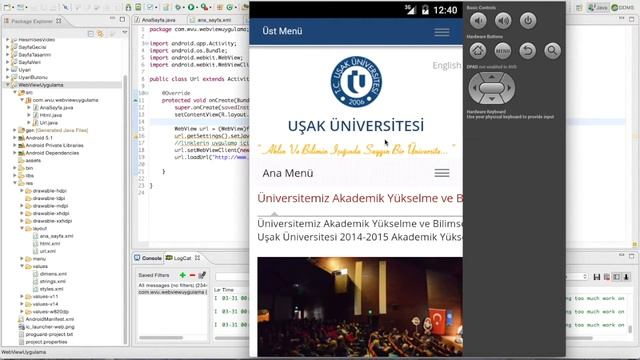
Task: Tap the emulator Home hardware button
Action: click(478, 51)
